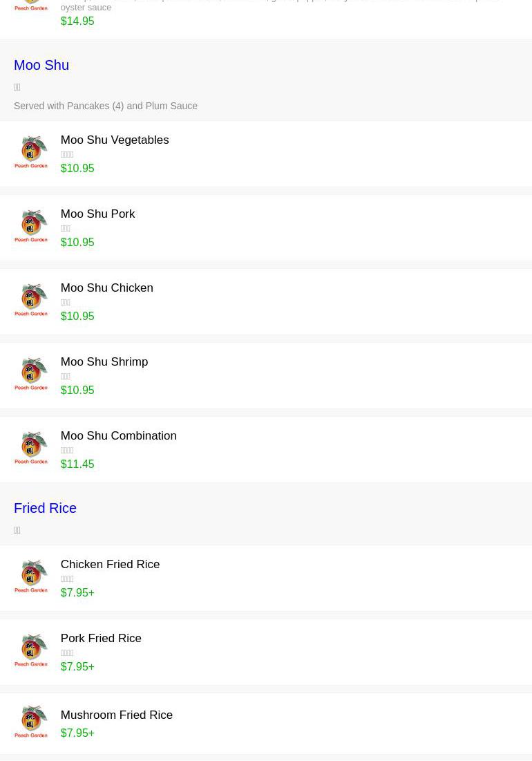Click the $14.95 price at the top
The image size is (532, 761).
[77, 21]
